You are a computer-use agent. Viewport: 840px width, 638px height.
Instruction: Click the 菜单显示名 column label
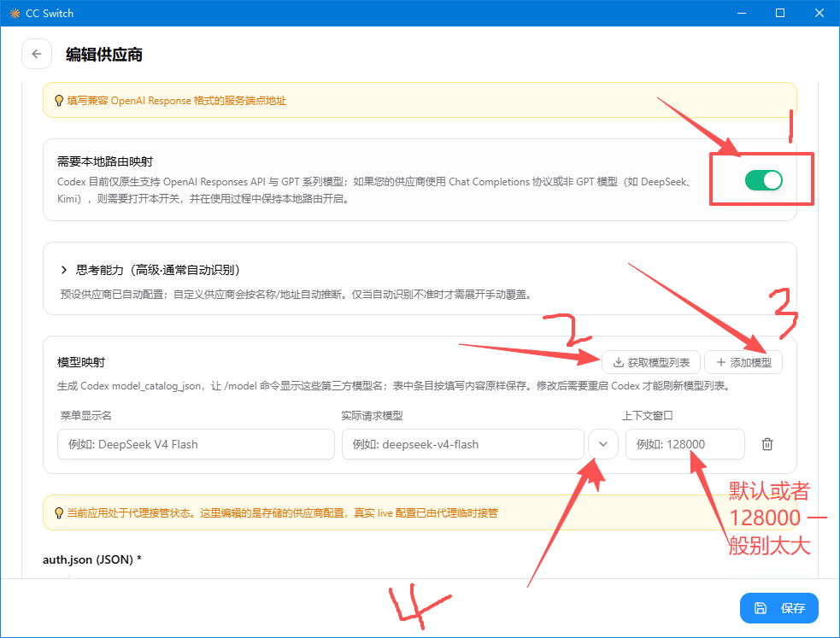coord(86,415)
